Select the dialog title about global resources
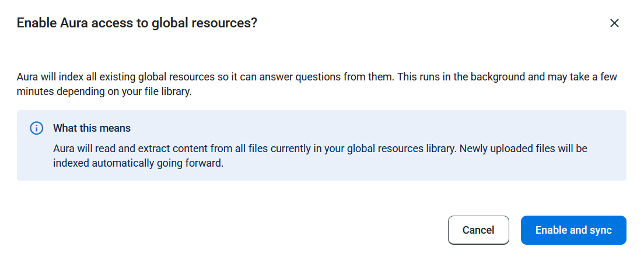644x257 pixels. coord(136,23)
